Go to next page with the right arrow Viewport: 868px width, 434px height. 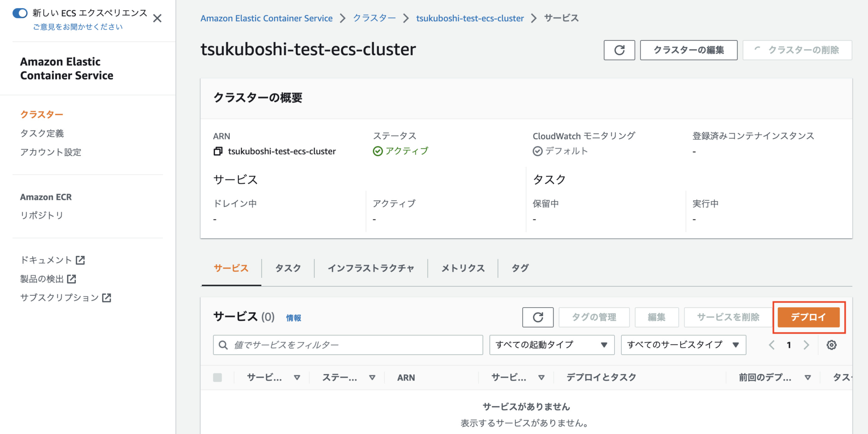pyautogui.click(x=807, y=345)
